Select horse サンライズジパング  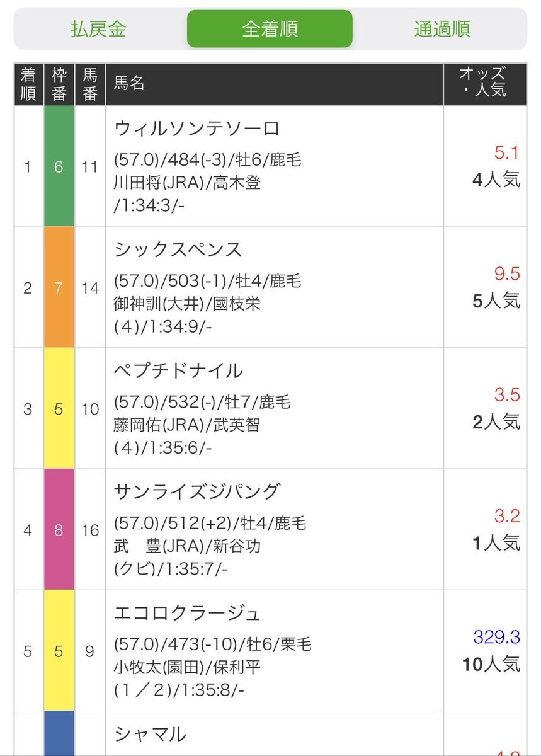click(196, 491)
